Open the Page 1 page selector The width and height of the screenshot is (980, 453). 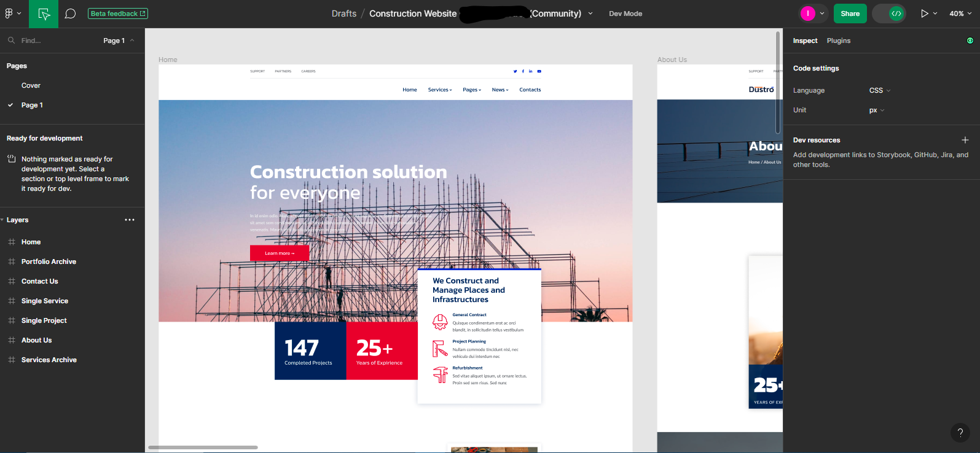[x=119, y=41]
